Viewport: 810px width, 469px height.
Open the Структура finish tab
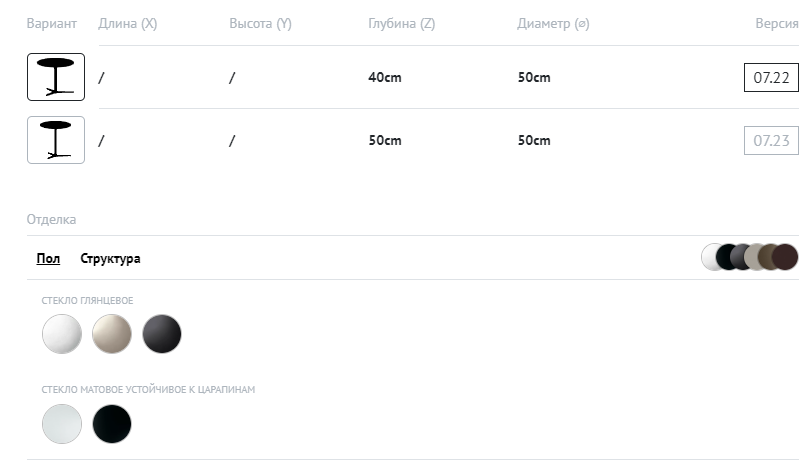coord(110,258)
